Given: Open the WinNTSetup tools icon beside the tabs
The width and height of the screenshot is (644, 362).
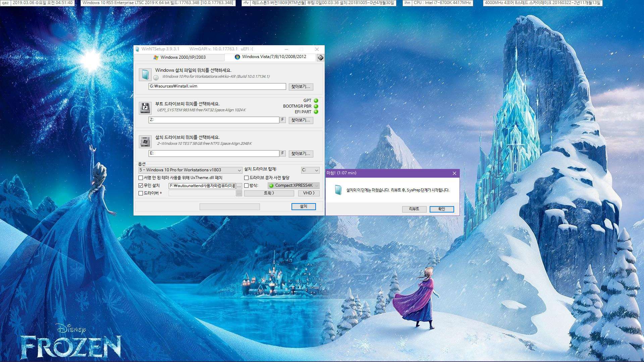Looking at the screenshot, I should coord(320,58).
